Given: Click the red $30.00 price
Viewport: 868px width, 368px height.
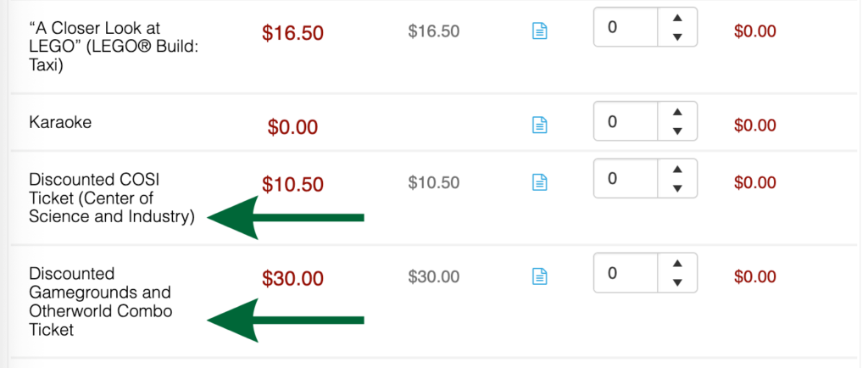Looking at the screenshot, I should point(292,277).
